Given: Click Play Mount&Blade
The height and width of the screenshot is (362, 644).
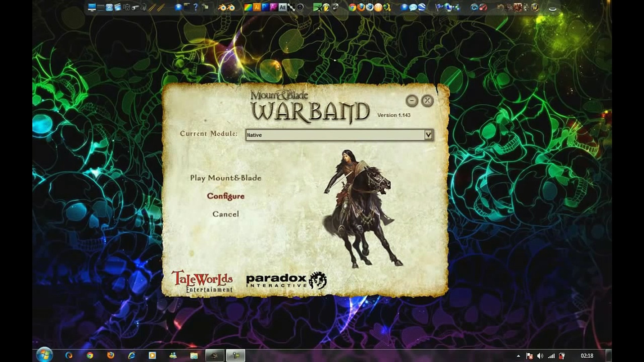Looking at the screenshot, I should coord(225,178).
